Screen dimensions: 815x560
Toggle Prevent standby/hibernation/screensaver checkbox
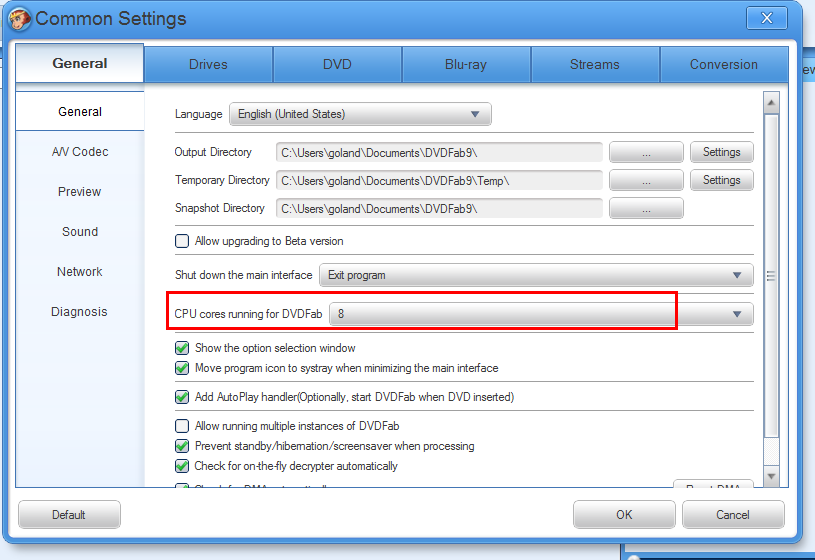coord(182,446)
